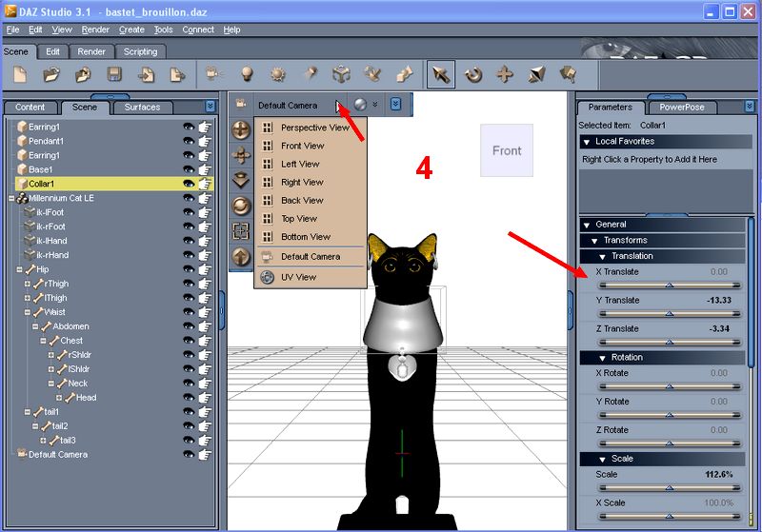Click the New file icon in toolbar
This screenshot has width=762, height=532.
(x=20, y=75)
